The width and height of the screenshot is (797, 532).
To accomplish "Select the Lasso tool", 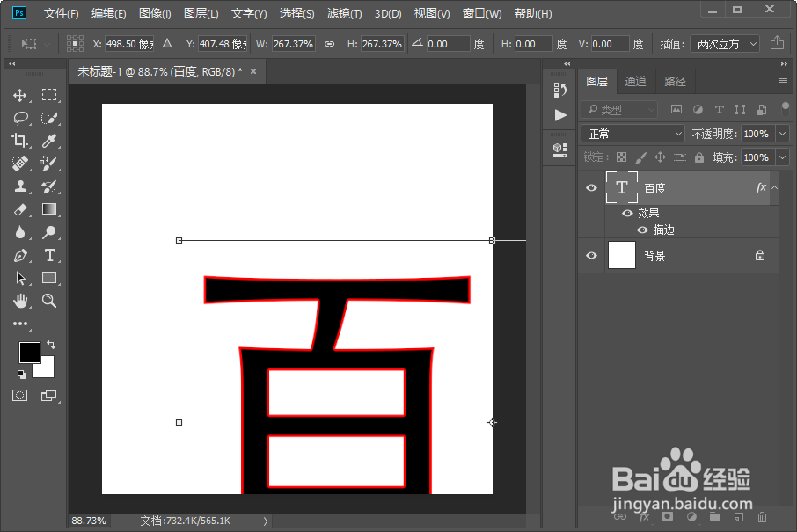I will point(20,118).
